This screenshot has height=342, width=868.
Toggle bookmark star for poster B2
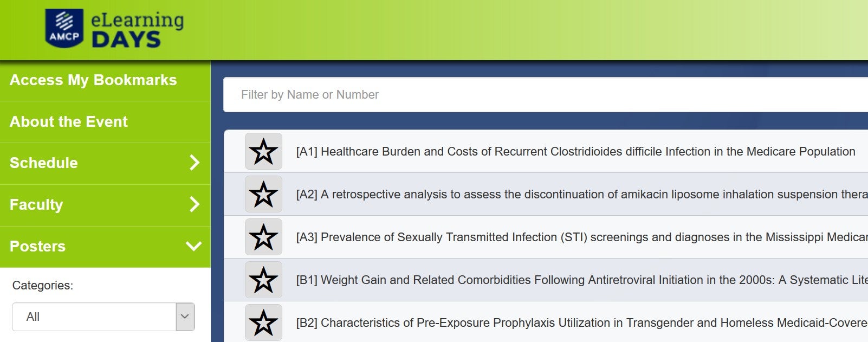click(x=263, y=322)
